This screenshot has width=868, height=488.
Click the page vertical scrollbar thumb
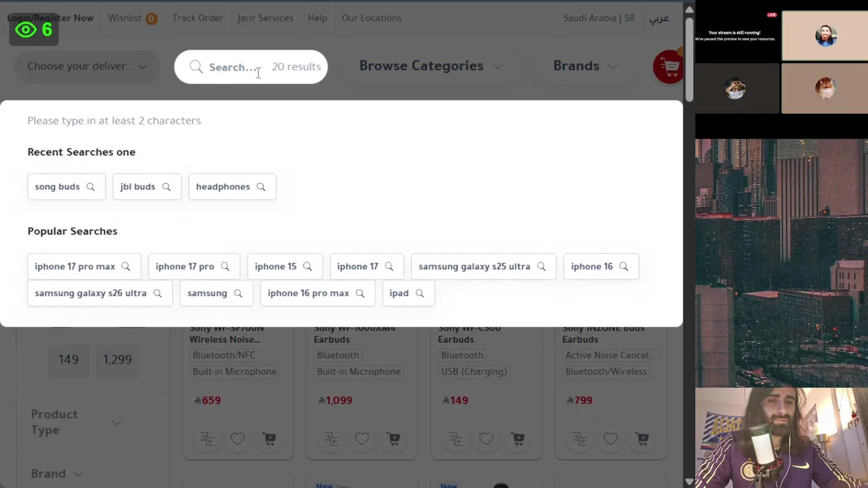(x=689, y=58)
